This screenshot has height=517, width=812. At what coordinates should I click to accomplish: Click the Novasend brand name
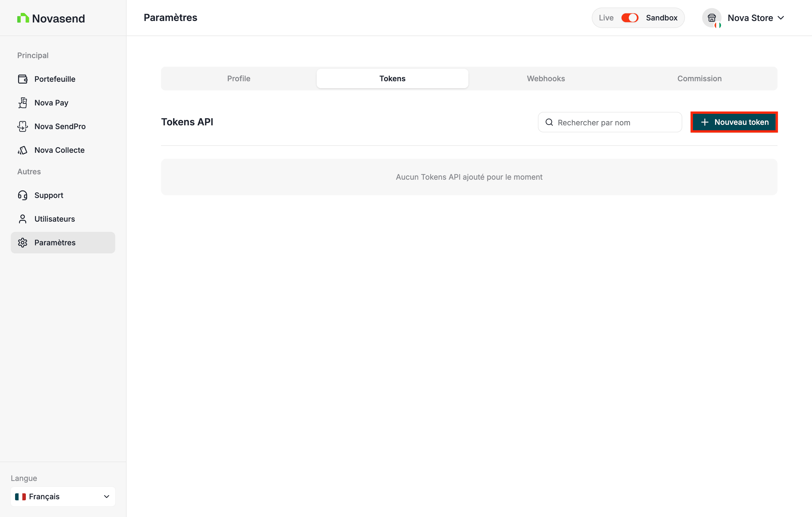58,18
